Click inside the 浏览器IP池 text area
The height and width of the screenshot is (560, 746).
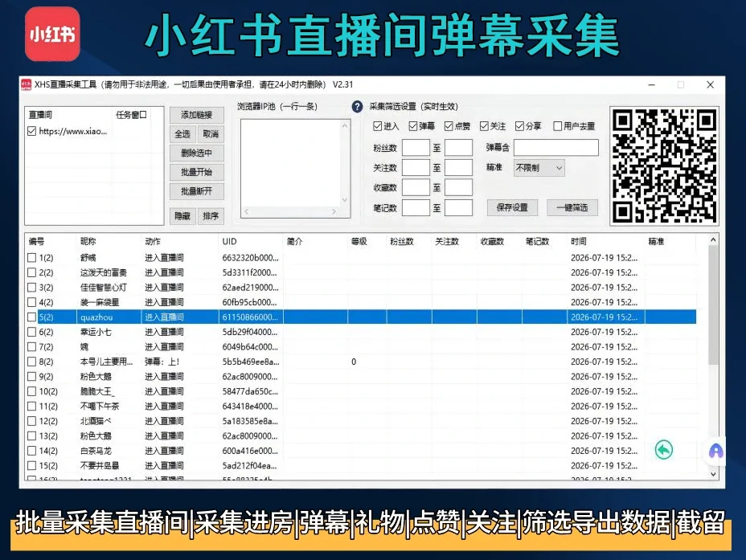pos(291,163)
